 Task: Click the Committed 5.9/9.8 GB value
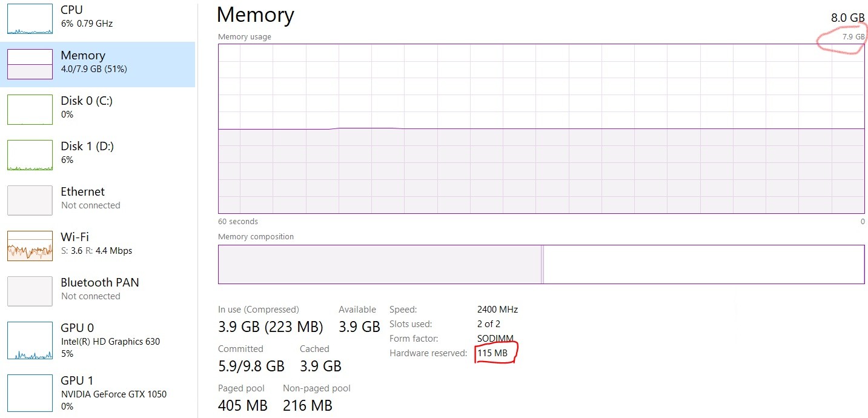251,367
